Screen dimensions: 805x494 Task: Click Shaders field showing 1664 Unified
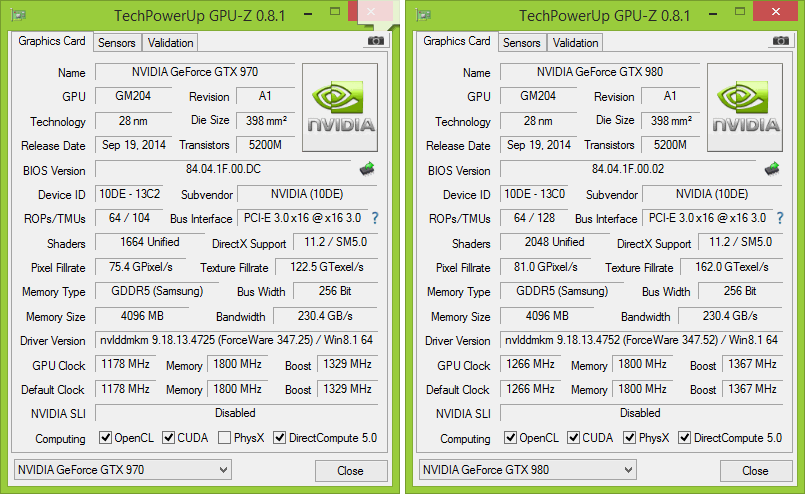click(x=150, y=242)
